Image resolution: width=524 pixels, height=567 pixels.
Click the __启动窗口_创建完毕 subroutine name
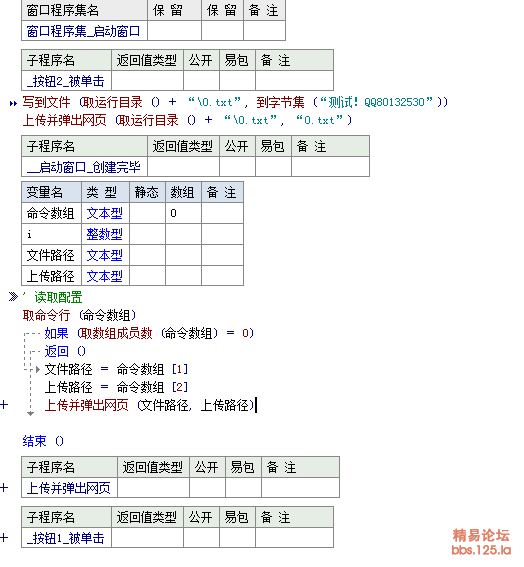(84, 167)
